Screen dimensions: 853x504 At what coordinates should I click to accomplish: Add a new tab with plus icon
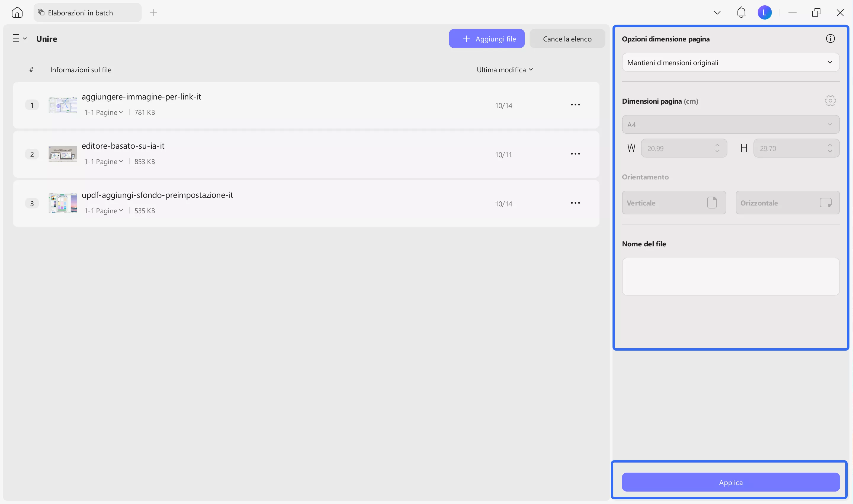(x=153, y=13)
